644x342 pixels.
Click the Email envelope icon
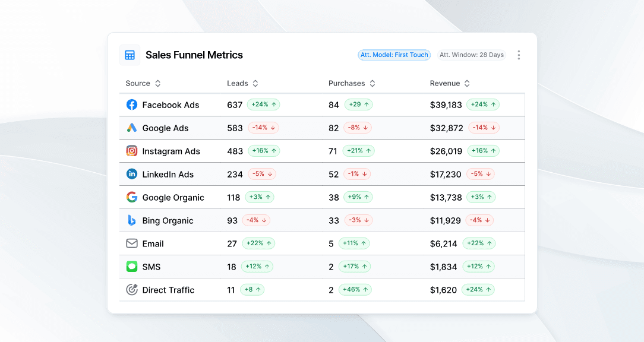pyautogui.click(x=132, y=243)
